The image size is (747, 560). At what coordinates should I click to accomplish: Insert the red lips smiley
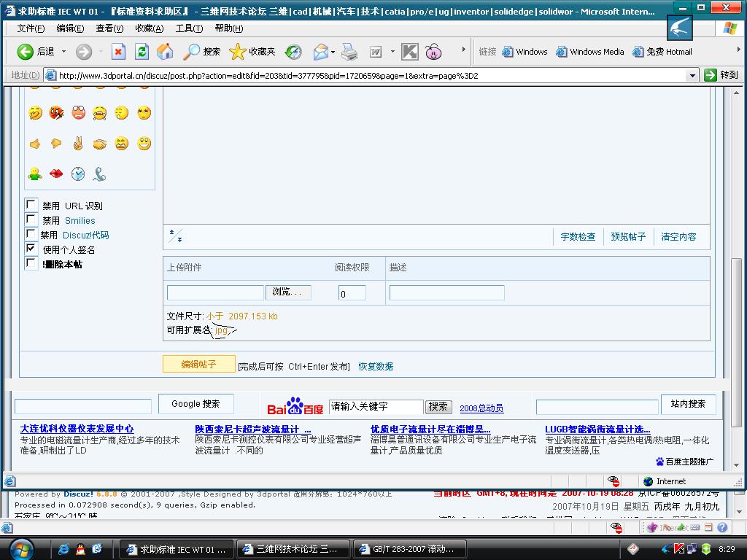55,174
